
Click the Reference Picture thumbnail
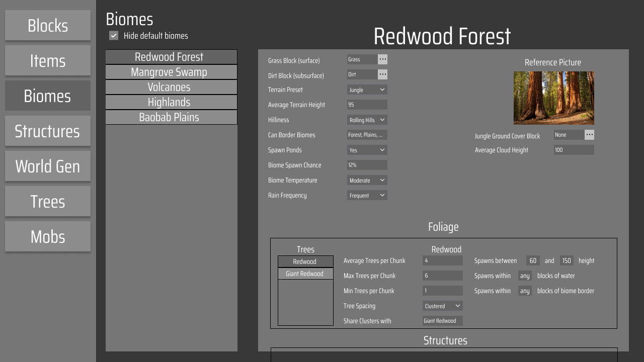coord(553,98)
